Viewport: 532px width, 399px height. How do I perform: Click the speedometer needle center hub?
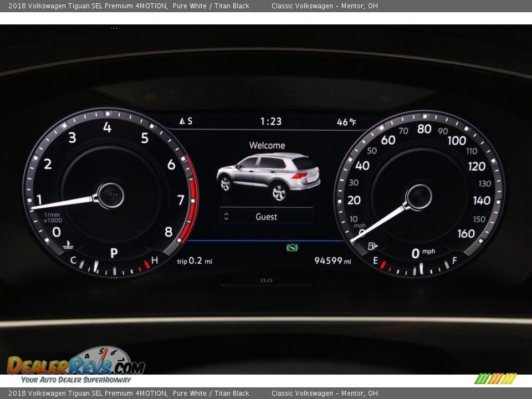(x=418, y=197)
